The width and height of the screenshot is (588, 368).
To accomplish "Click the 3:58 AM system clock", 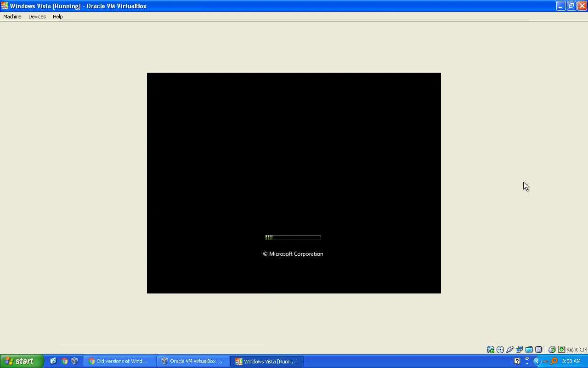I will click(571, 361).
